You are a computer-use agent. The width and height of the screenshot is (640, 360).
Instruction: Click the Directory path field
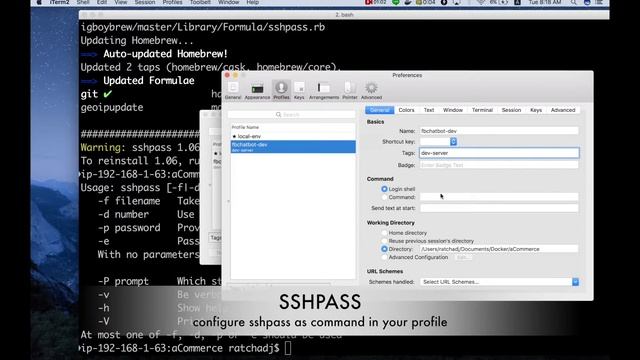[x=499, y=249]
